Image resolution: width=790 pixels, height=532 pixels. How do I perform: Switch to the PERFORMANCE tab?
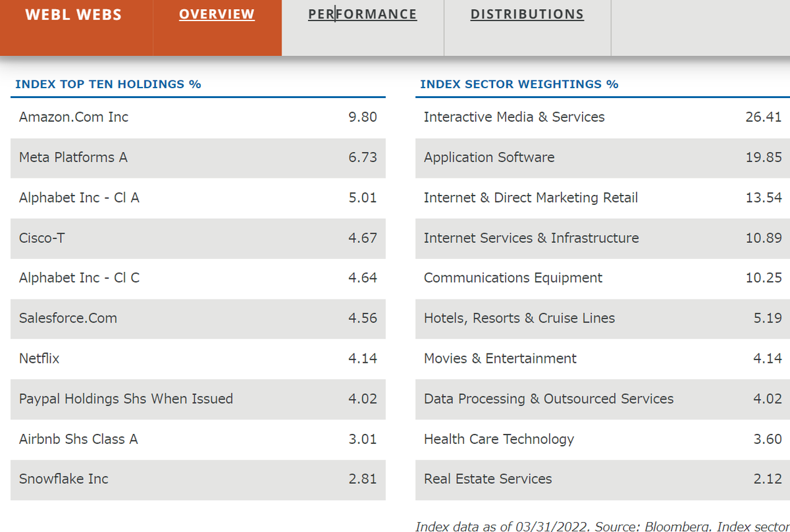pos(362,14)
